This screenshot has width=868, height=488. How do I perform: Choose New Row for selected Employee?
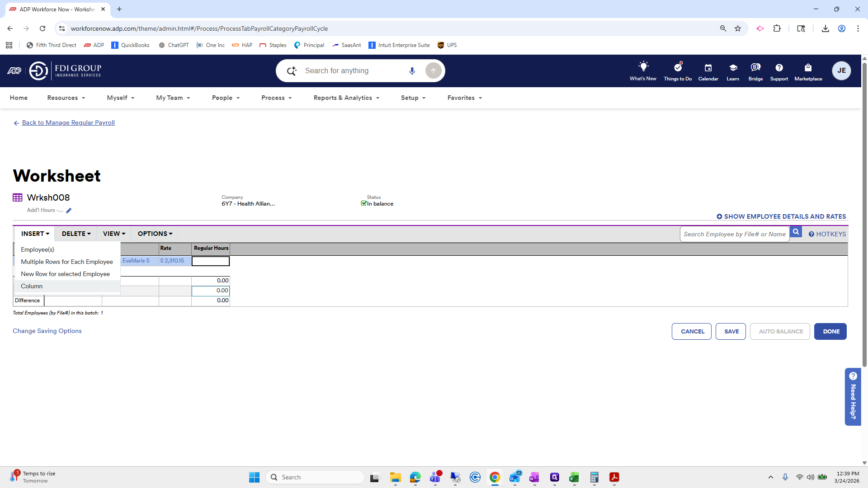tap(65, 274)
